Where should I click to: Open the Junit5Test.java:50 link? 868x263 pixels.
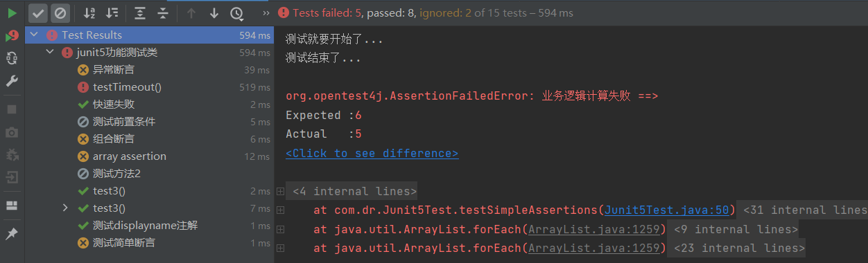[666, 210]
